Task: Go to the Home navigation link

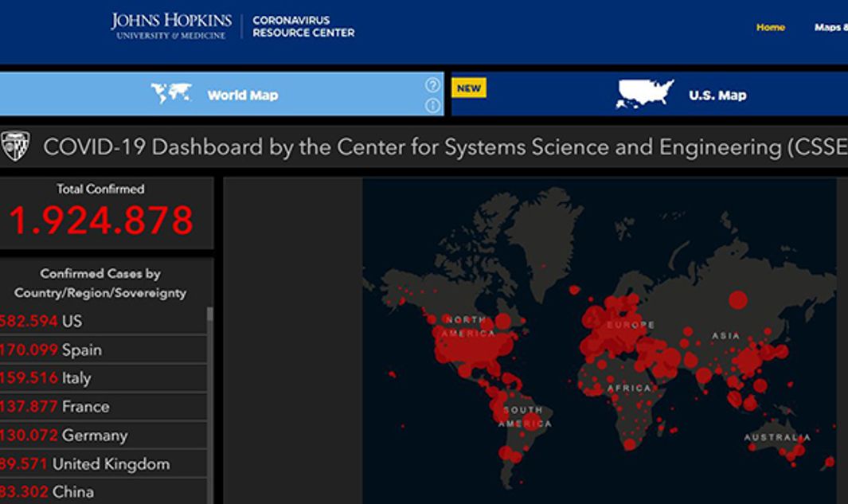Action: (x=770, y=27)
